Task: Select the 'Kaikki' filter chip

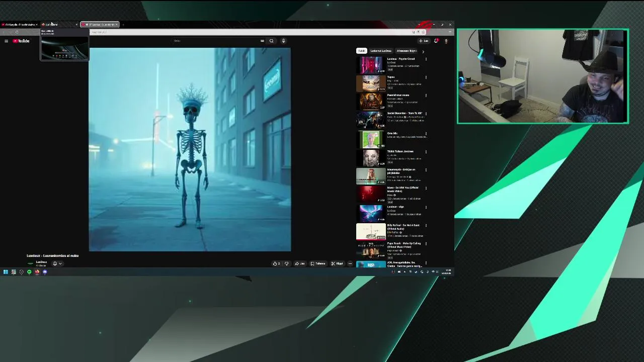Action: tap(361, 51)
